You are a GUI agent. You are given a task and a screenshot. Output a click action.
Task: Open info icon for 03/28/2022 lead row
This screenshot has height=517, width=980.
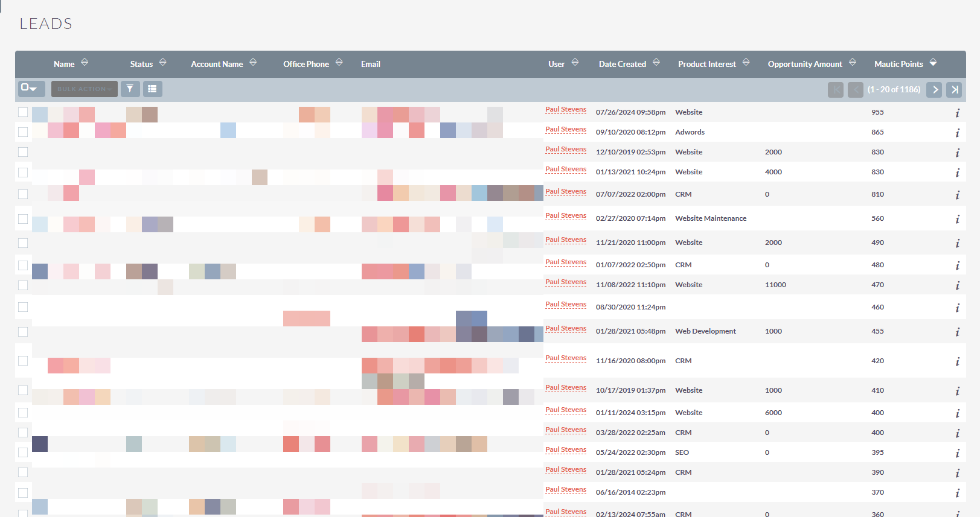point(958,433)
